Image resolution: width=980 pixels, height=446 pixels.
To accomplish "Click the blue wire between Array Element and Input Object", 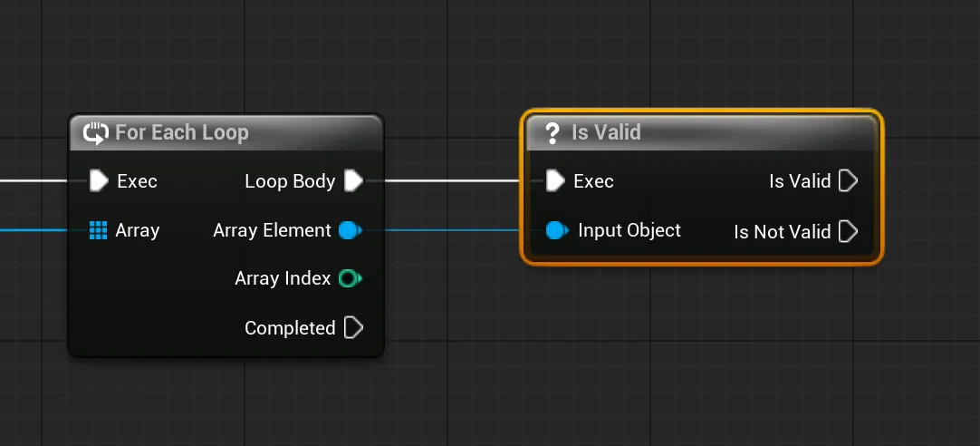I will (451, 230).
